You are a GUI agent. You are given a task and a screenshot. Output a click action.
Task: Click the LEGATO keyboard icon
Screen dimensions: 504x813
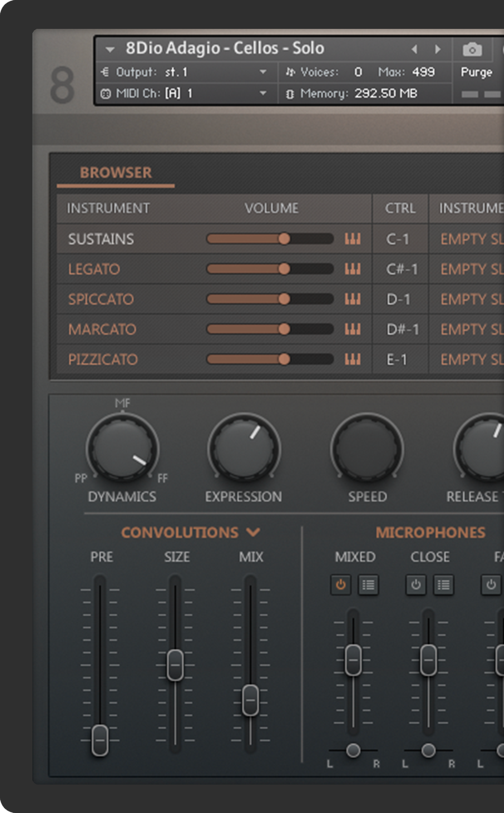pos(353,269)
